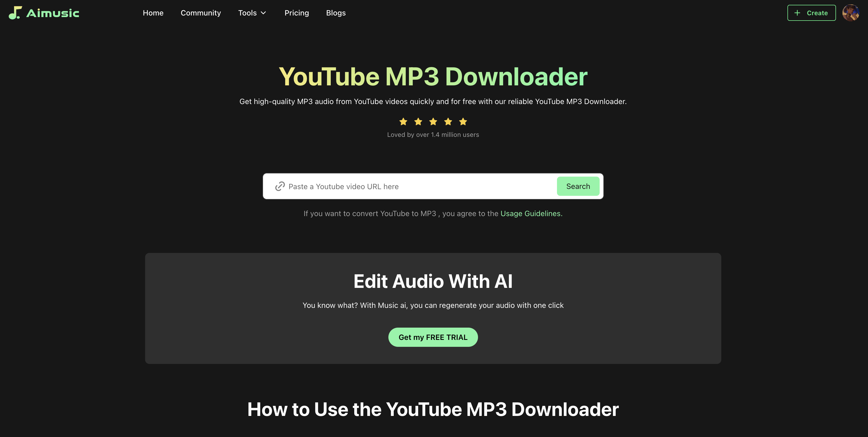The image size is (868, 437).
Task: Click the Tools dropdown arrow
Action: pos(264,12)
